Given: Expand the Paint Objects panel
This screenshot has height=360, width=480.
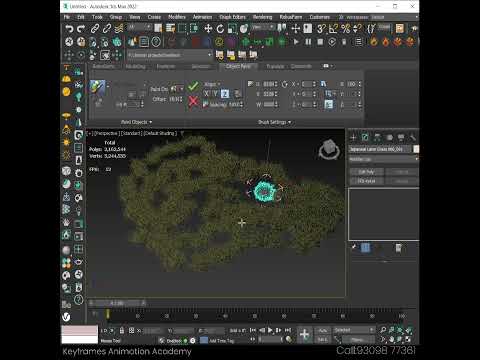Looking at the screenshot, I should coord(136,122).
